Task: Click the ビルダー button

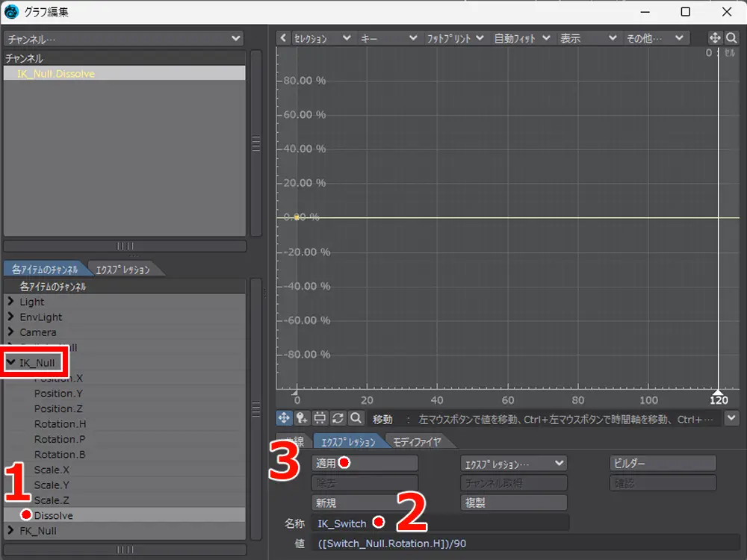Action: tap(663, 464)
